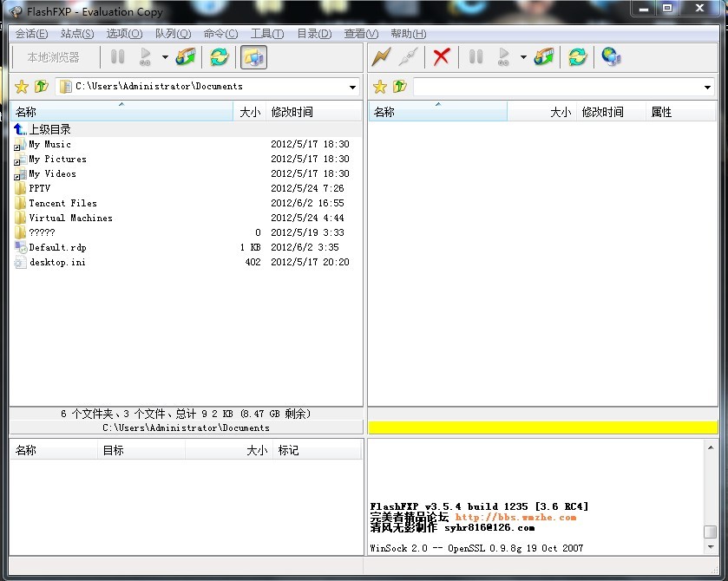The width and height of the screenshot is (728, 581).
Task: Click the left pane transfer queue icon
Action: tap(186, 57)
